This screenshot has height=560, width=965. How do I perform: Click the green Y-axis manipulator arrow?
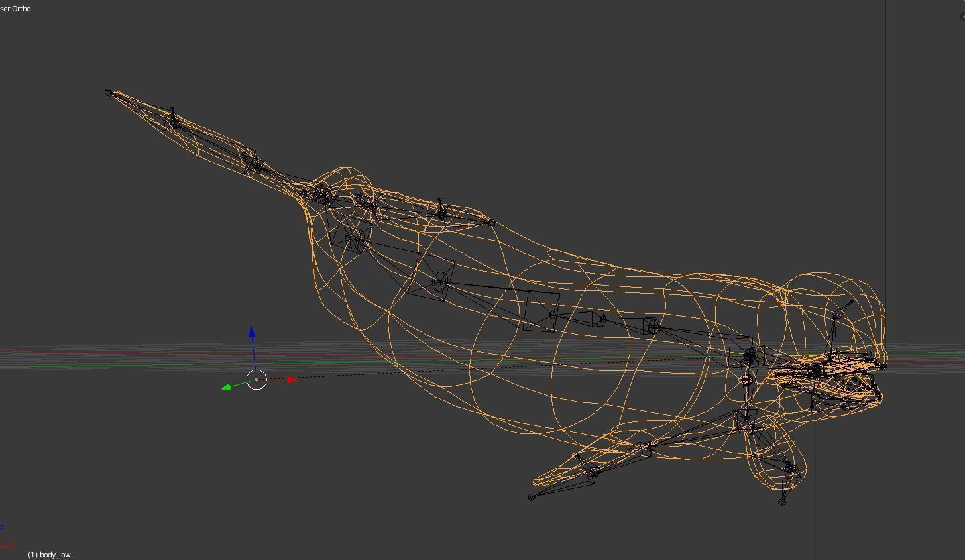[x=227, y=387]
